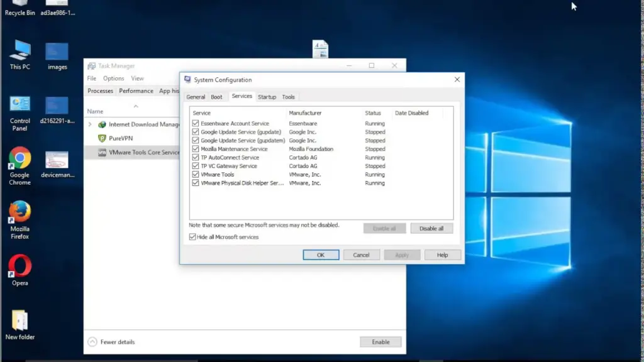Select the This PC desktop icon
The height and width of the screenshot is (362, 644).
pos(19,55)
